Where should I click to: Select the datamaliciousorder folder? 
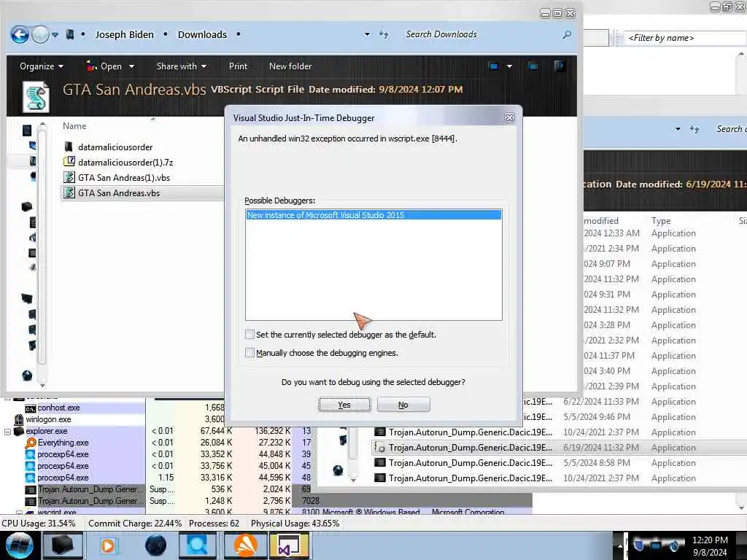(115, 147)
